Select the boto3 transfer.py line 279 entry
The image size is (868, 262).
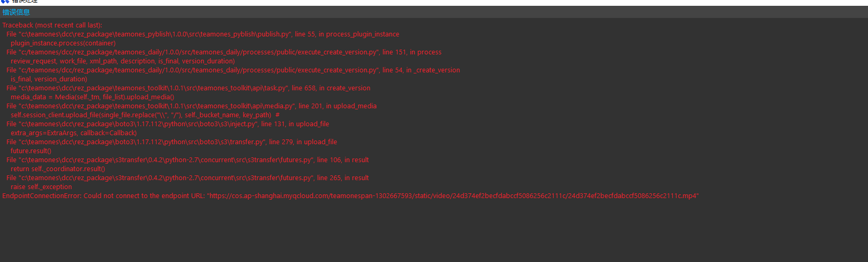171,142
